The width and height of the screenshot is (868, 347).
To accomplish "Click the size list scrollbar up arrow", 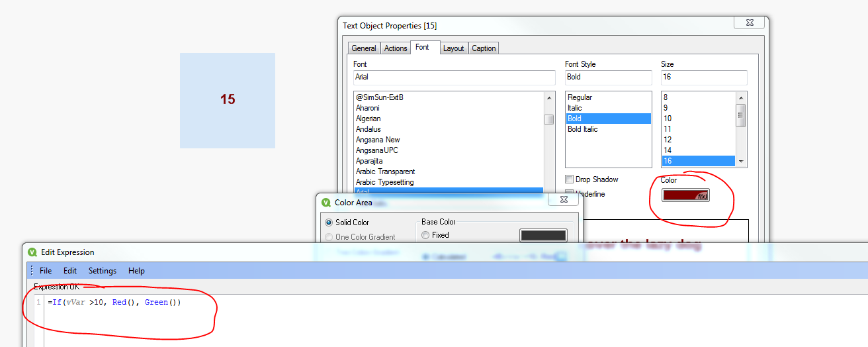I will tap(741, 97).
